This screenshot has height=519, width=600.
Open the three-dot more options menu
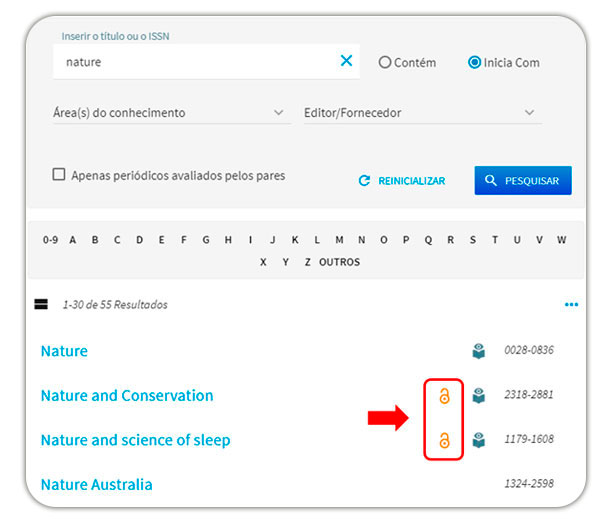pos(571,305)
